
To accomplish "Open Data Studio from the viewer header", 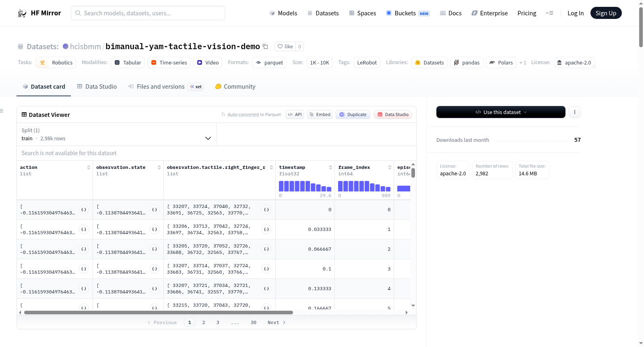I will pos(393,114).
